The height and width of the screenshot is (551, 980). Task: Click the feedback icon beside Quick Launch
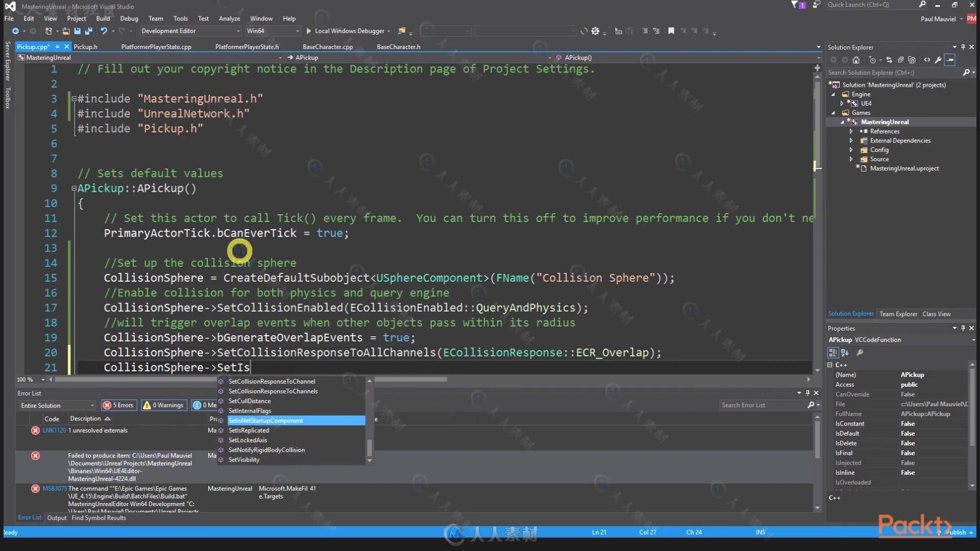click(x=817, y=5)
